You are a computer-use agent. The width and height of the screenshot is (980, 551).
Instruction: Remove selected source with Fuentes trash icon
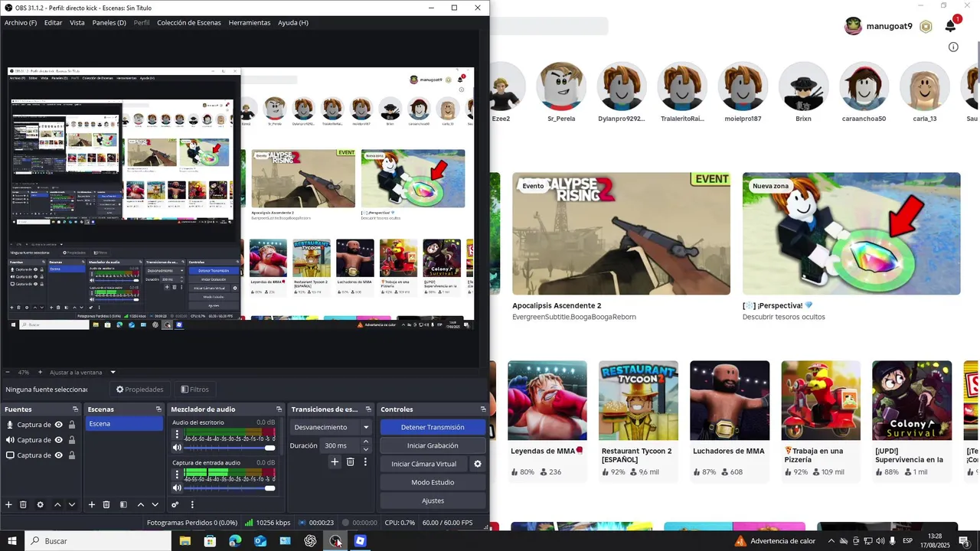click(23, 504)
